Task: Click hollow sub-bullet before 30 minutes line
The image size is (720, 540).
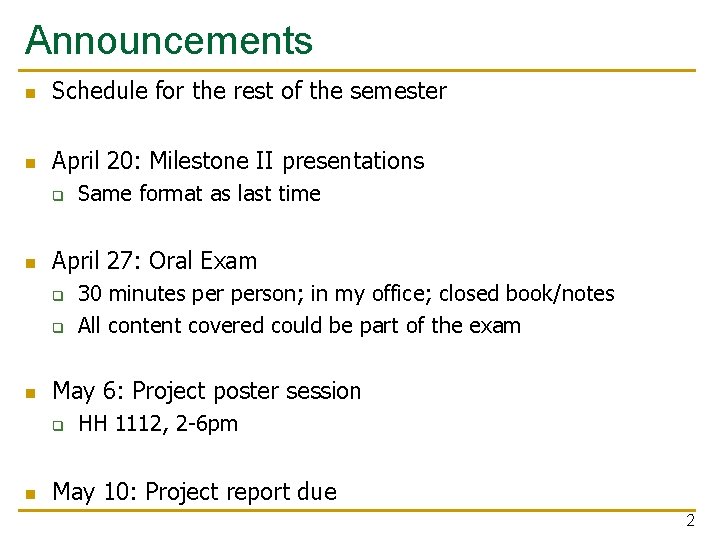Action: tap(59, 295)
